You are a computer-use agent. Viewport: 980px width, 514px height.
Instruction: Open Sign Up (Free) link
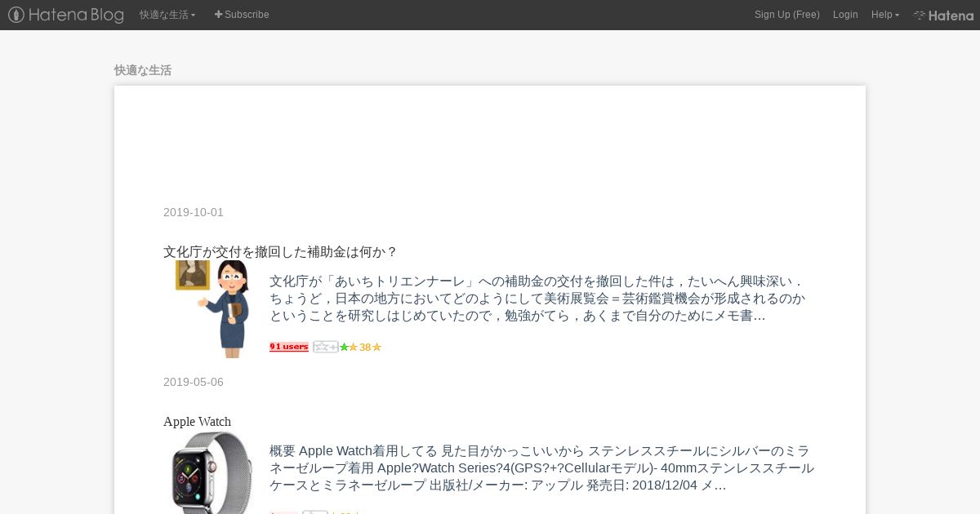click(787, 15)
